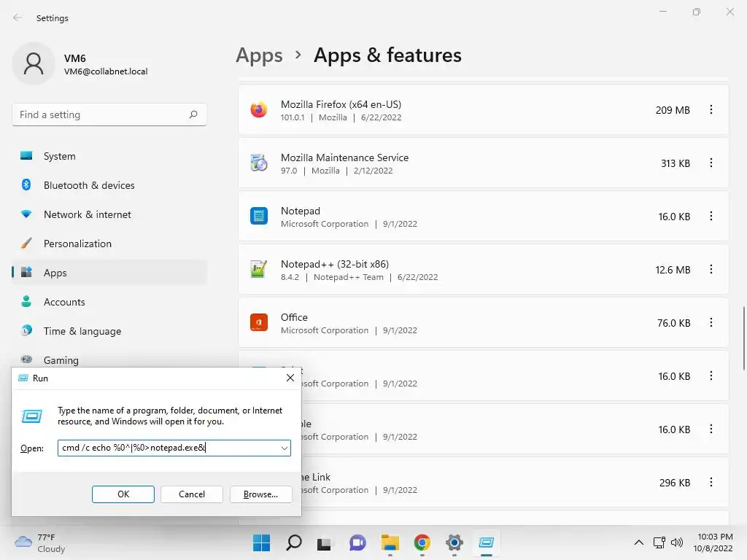747x560 pixels.
Task: Click the network icon in system tray
Action: point(659,542)
